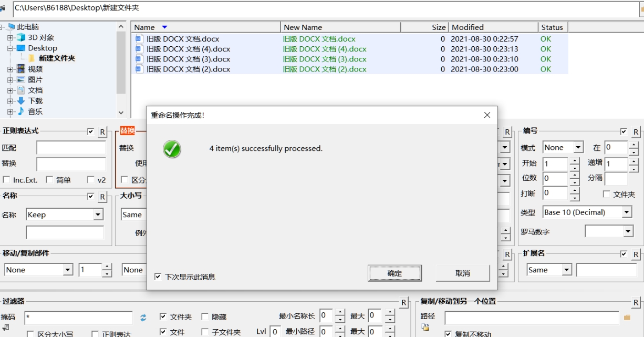Sort by the New Name column header

(340, 27)
